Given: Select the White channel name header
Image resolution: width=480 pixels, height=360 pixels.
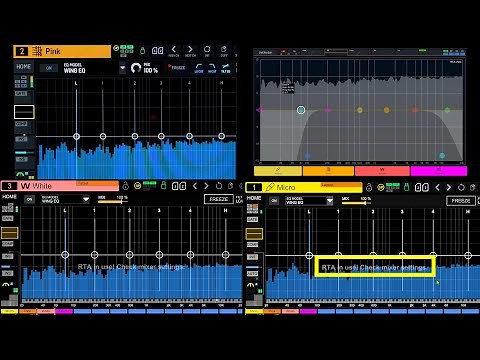Looking at the screenshot, I should (60, 186).
